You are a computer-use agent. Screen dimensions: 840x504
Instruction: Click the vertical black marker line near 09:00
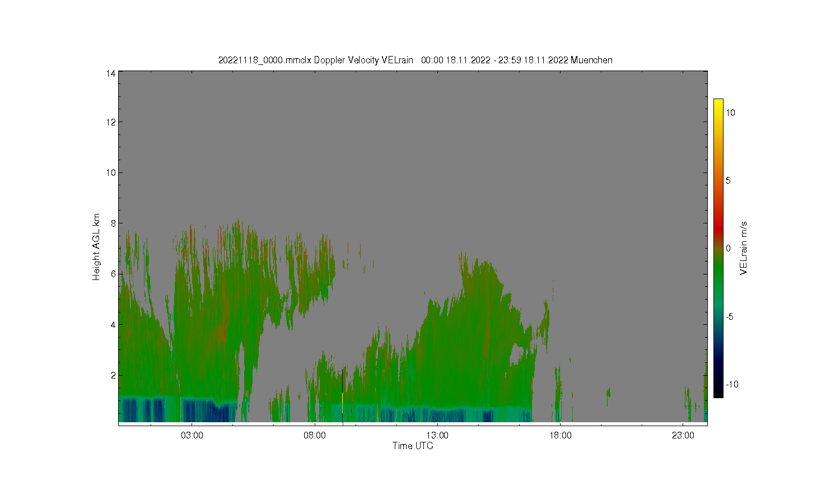coord(342,395)
